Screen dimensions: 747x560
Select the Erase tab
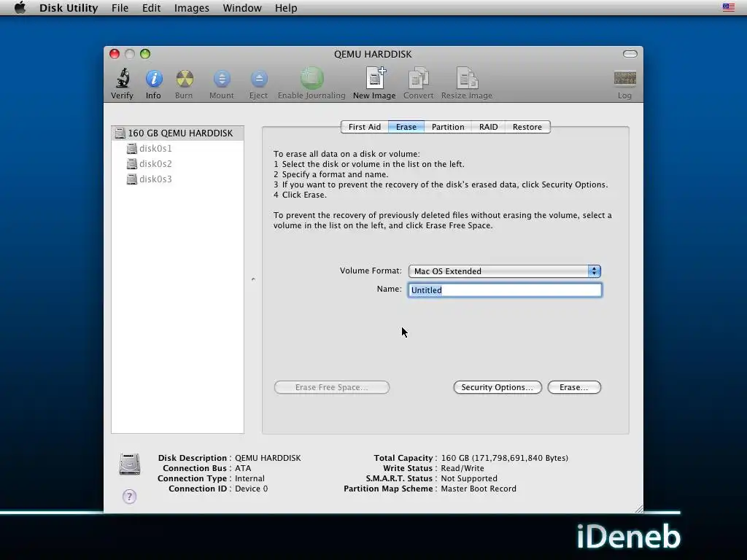coord(406,127)
